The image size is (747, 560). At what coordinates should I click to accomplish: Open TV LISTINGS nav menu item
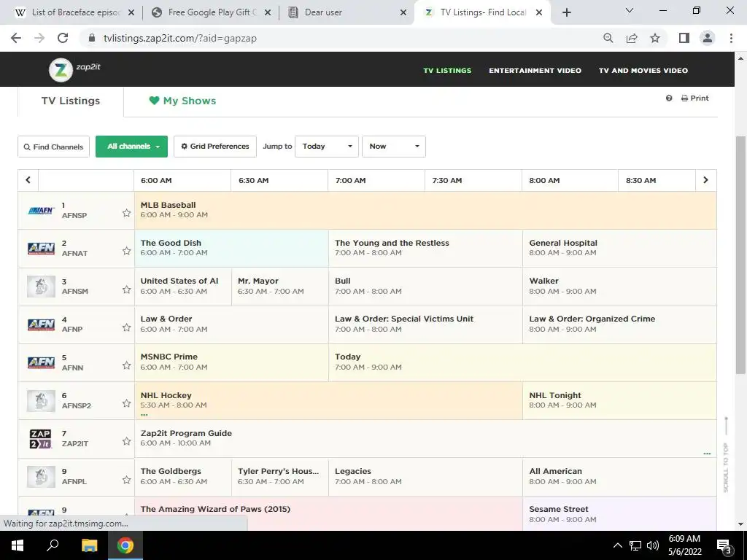[447, 71]
